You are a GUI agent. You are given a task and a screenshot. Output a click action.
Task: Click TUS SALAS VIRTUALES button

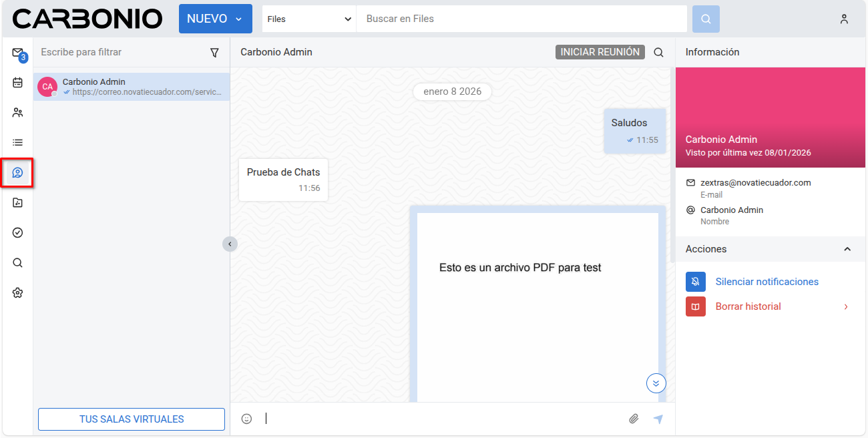pos(132,419)
